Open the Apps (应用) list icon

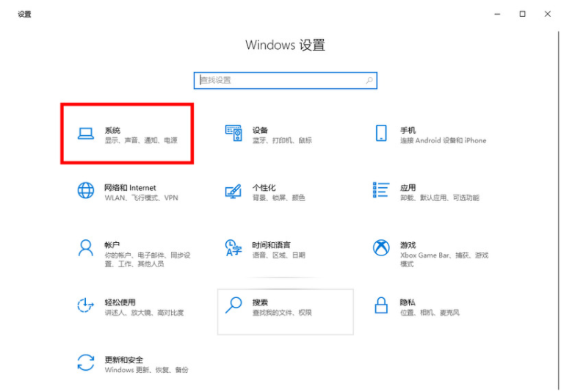380,190
